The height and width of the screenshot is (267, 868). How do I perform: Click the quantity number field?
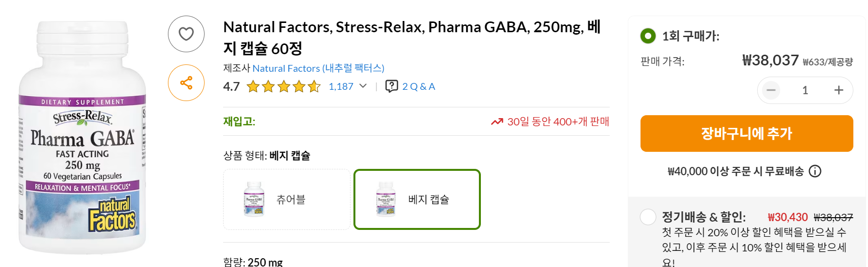point(805,90)
